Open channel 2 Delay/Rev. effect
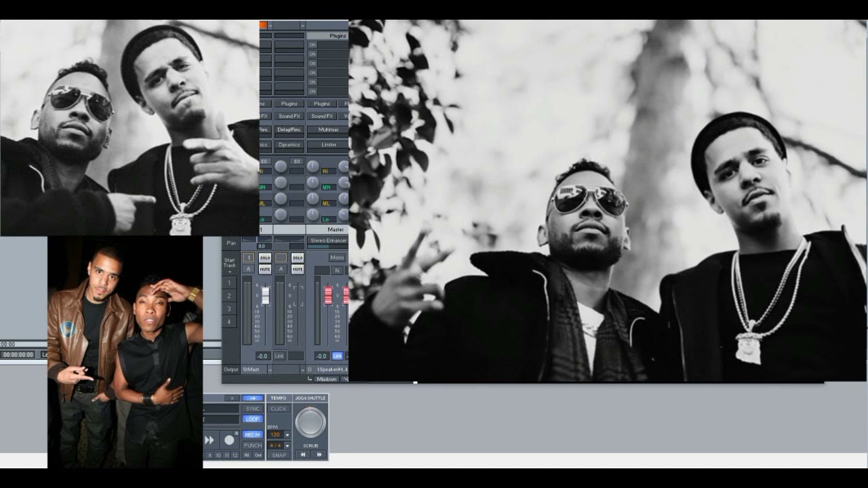868x488 pixels. [x=290, y=129]
